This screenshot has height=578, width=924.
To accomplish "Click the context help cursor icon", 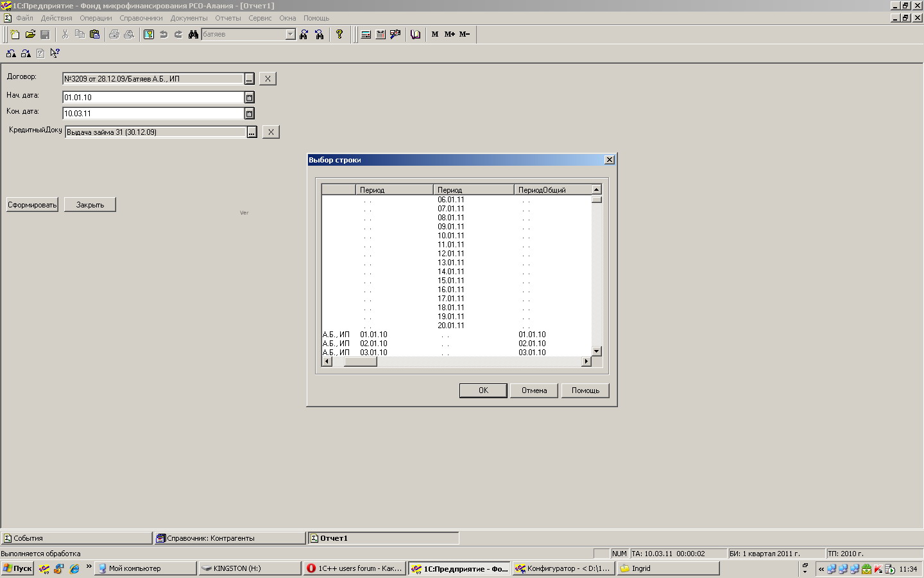I will point(55,53).
